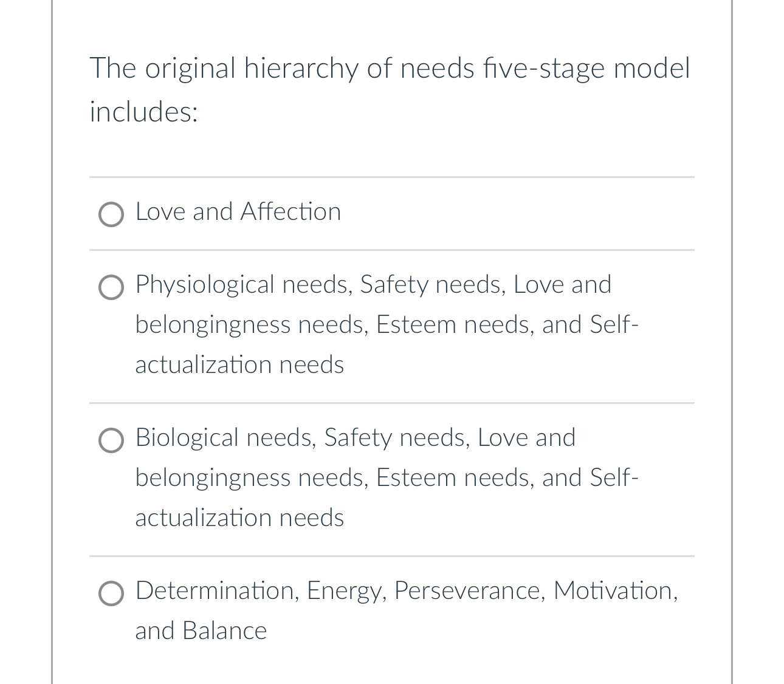Select the radio button beside 'Biological needs' option
The height and width of the screenshot is (684, 784).
[111, 440]
